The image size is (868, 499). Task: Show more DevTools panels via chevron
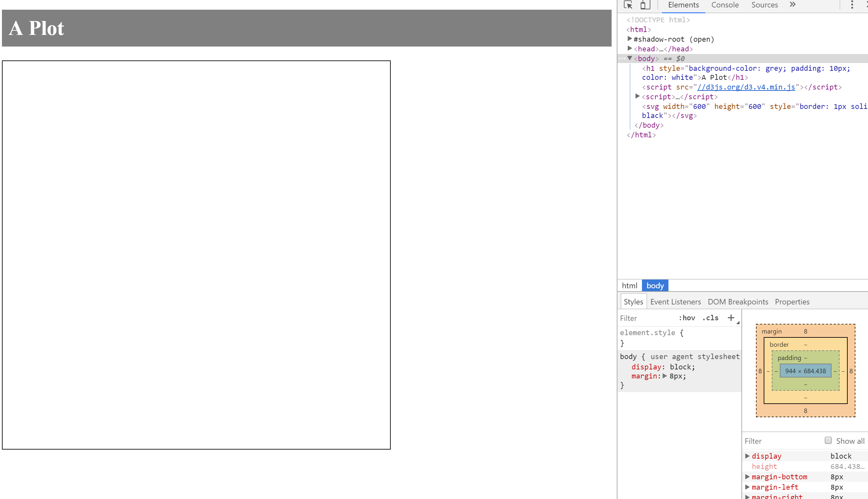pos(792,5)
